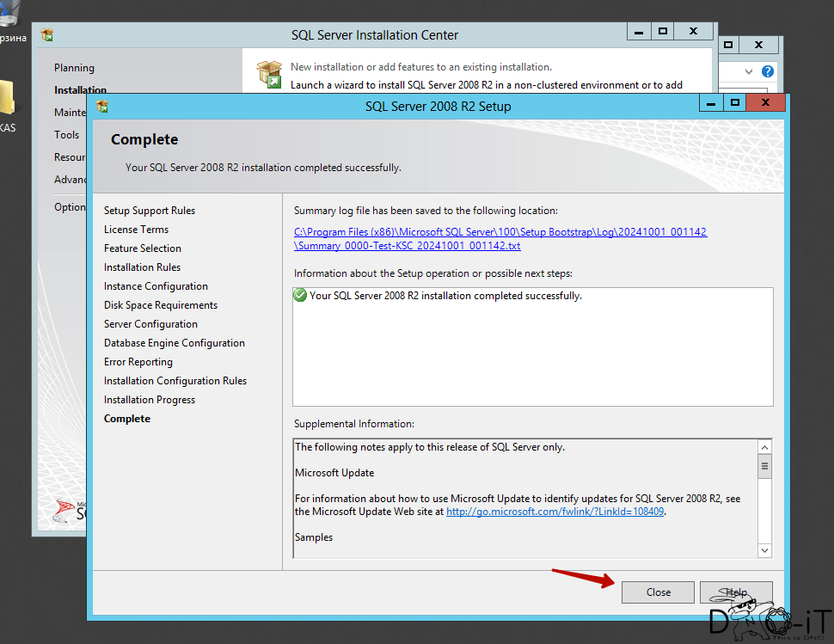
Task: Click the New installation link text
Action: pos(420,67)
